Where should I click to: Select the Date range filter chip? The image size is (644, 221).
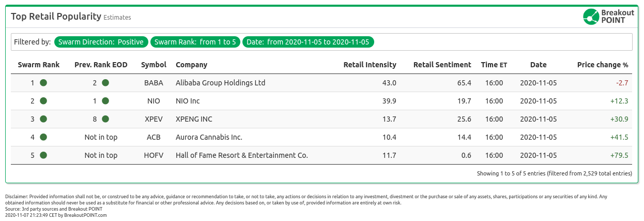[308, 42]
